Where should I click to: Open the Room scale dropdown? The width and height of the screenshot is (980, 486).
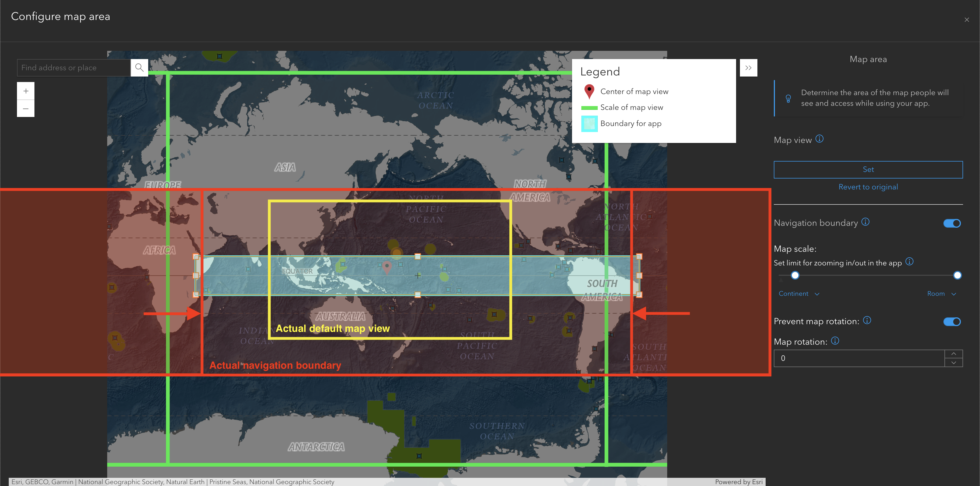pyautogui.click(x=941, y=294)
